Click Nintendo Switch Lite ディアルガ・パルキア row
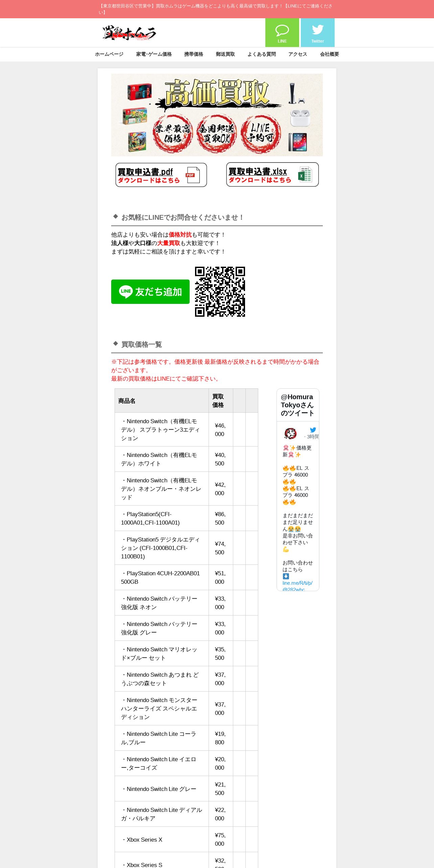 186,814
